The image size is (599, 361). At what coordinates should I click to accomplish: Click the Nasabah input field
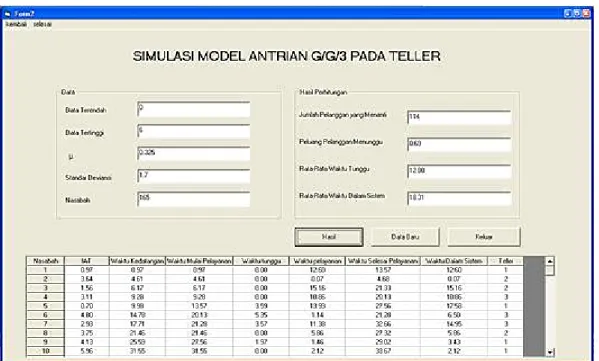194,199
